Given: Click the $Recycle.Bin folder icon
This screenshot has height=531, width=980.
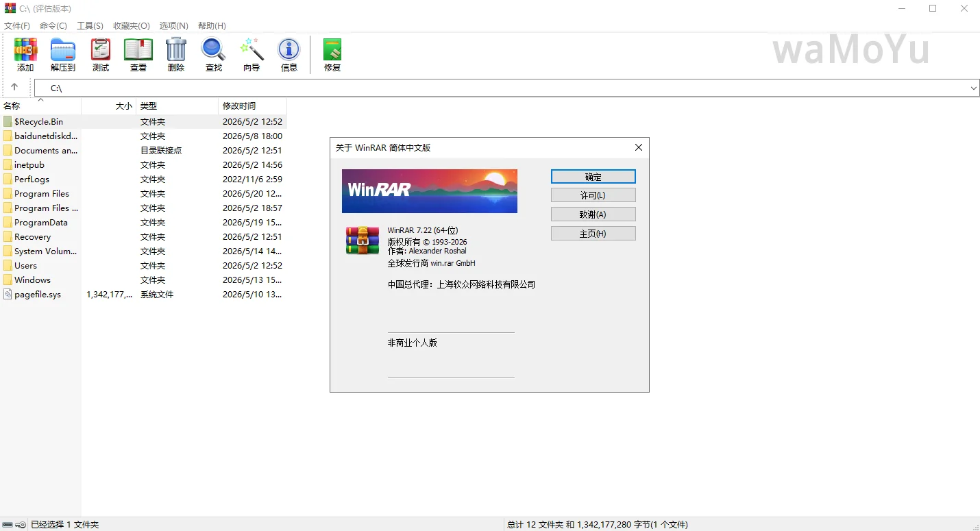Looking at the screenshot, I should pos(8,121).
